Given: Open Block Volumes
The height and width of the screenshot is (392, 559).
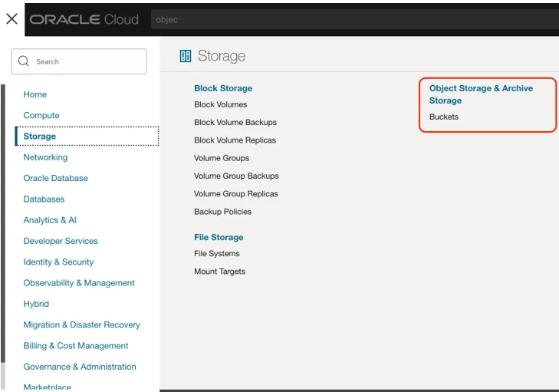Looking at the screenshot, I should pyautogui.click(x=221, y=104).
